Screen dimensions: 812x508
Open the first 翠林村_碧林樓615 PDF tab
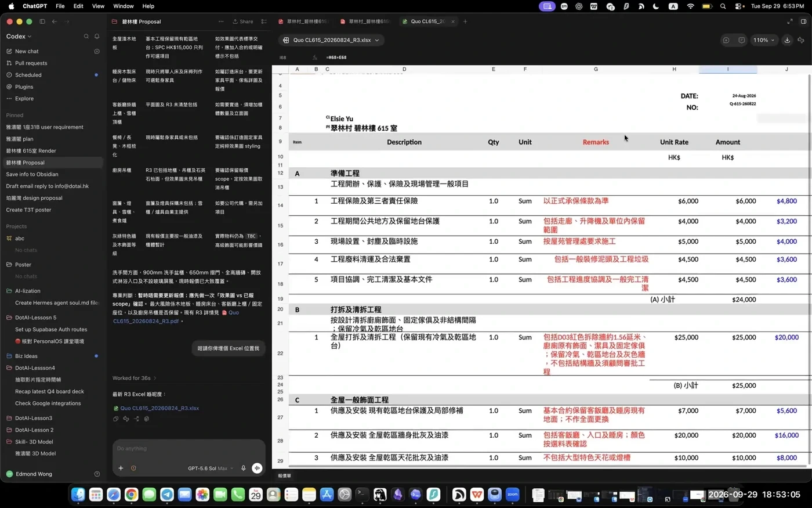[303, 21]
